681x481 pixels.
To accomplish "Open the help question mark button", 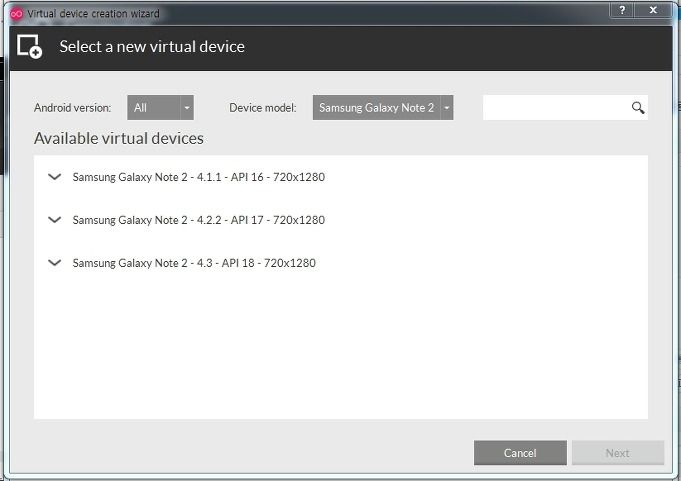I will [x=622, y=10].
